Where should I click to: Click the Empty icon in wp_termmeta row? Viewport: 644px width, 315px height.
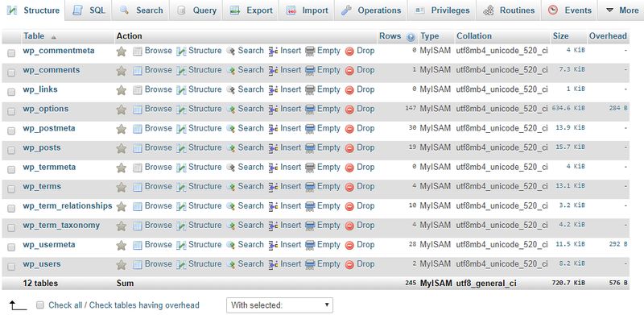(310, 168)
